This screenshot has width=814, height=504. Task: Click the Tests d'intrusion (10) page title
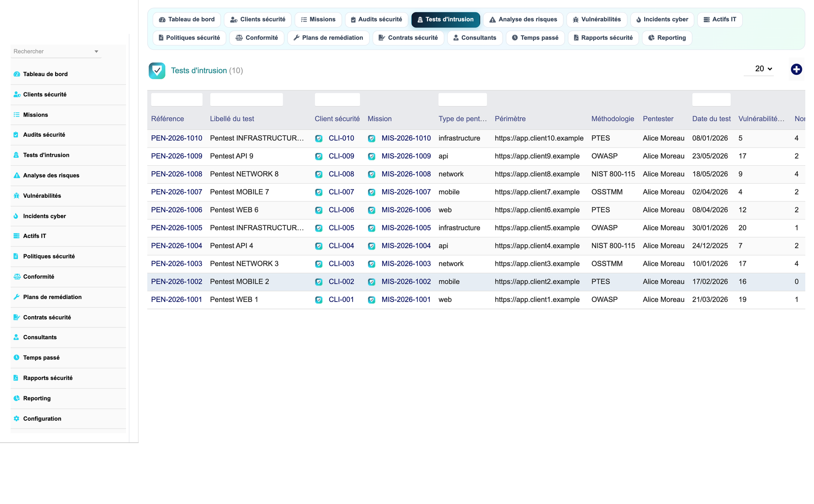tap(207, 71)
